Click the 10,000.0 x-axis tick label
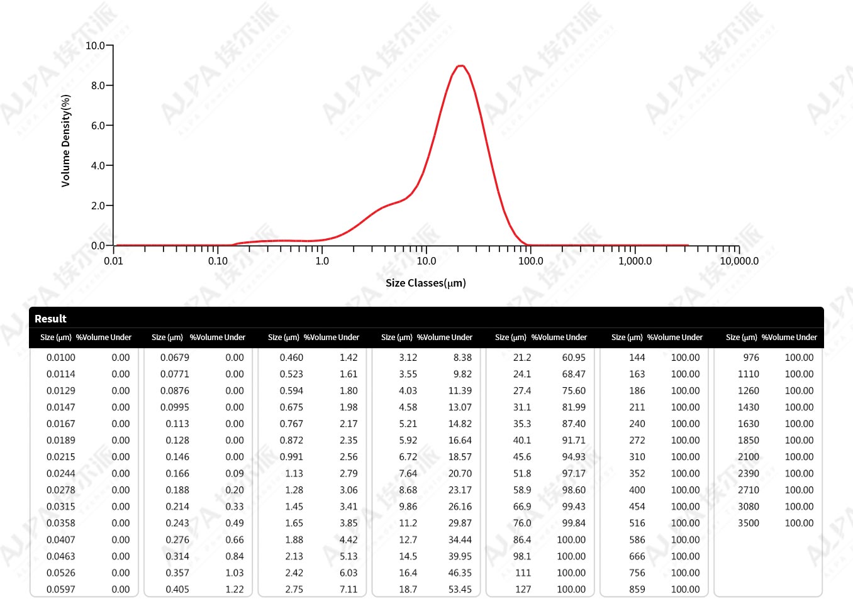Viewport: 853px width, 616px height. 739,261
